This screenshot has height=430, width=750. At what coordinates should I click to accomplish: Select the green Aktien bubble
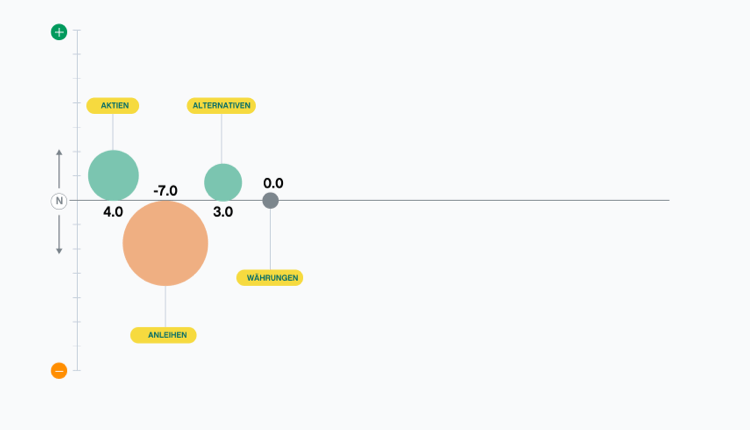[x=113, y=176]
